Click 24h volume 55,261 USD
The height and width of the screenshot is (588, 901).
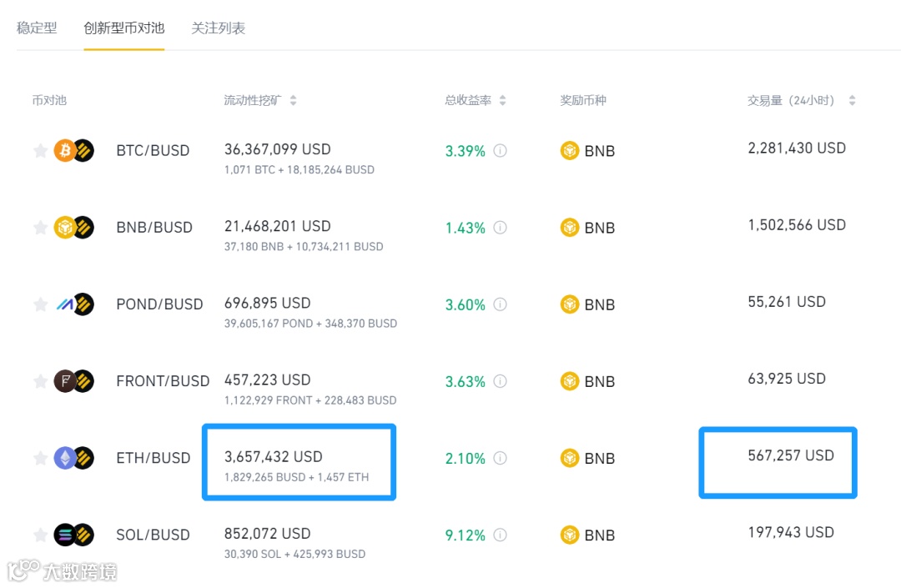[x=787, y=302]
